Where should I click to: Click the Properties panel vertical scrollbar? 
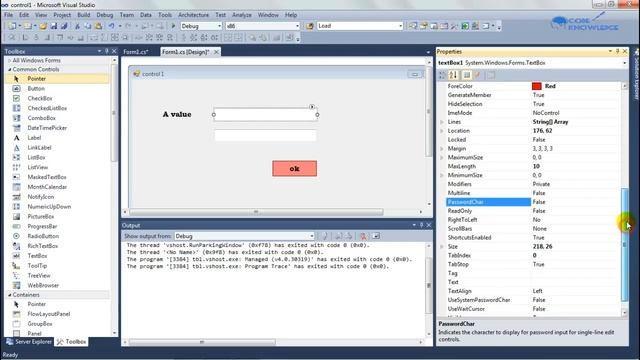coord(624,245)
